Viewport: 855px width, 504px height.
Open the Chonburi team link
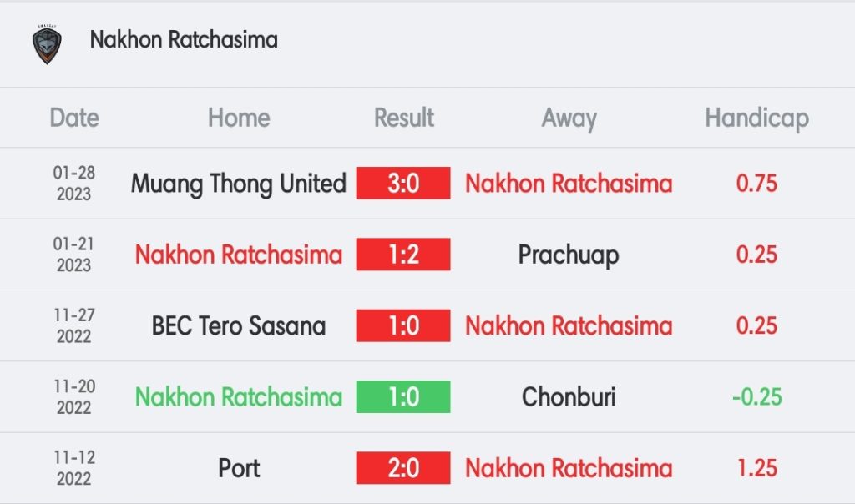pos(569,396)
